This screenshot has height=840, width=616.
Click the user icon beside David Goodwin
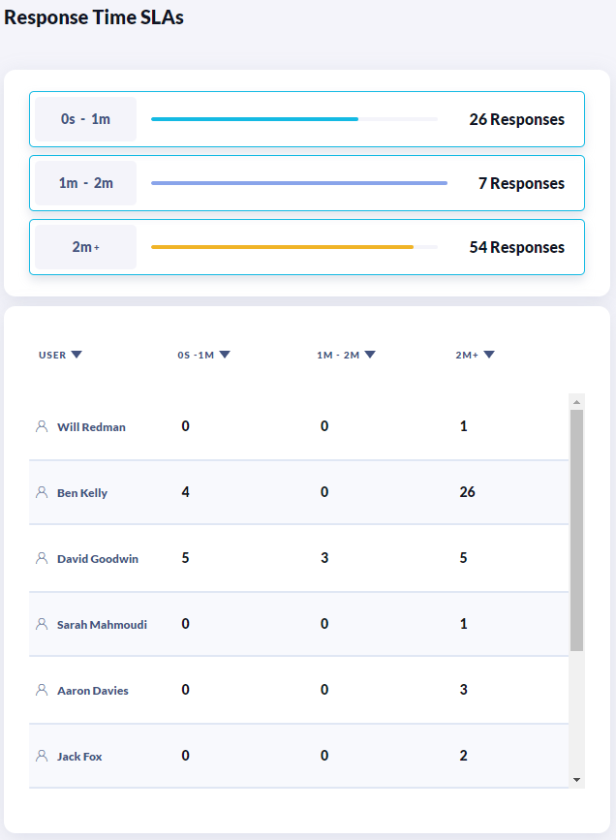42,558
